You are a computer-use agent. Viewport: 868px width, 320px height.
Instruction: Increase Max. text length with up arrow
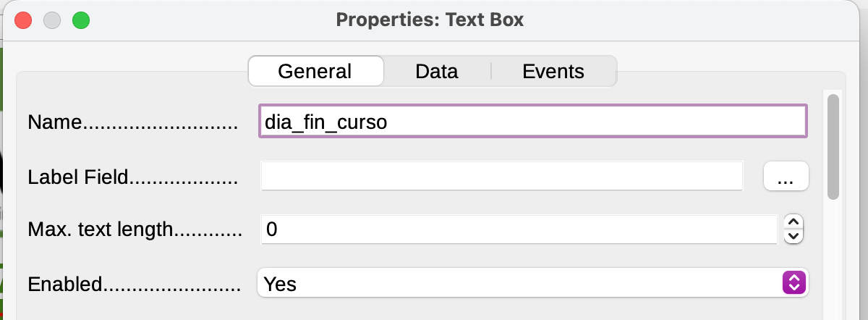(794, 223)
